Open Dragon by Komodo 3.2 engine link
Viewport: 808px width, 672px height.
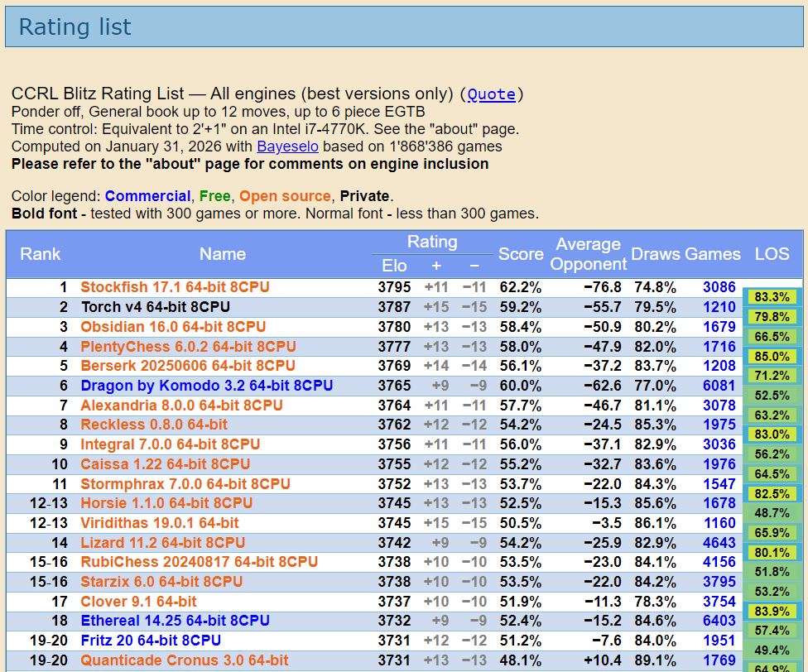coord(206,386)
